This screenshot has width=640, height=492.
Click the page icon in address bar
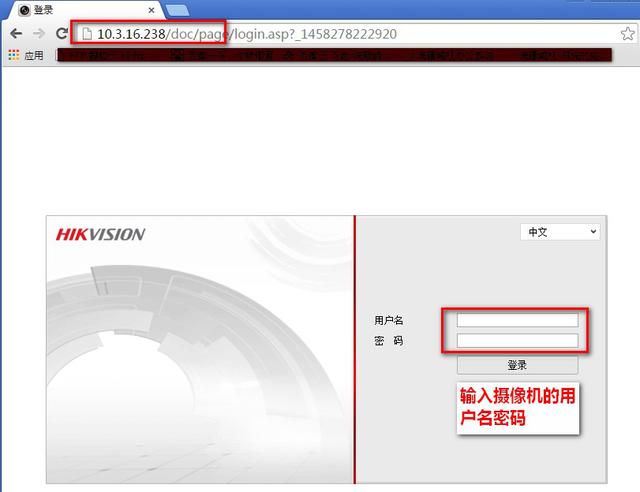click(87, 33)
